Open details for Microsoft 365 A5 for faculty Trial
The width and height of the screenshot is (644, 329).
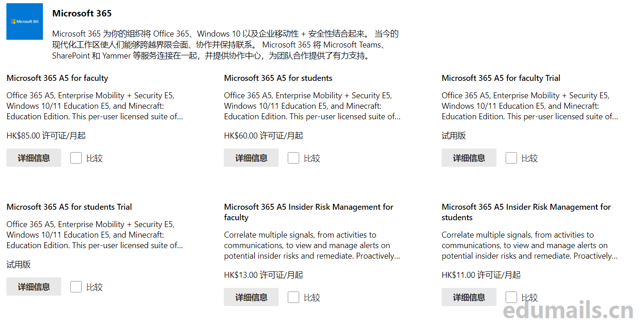[469, 158]
